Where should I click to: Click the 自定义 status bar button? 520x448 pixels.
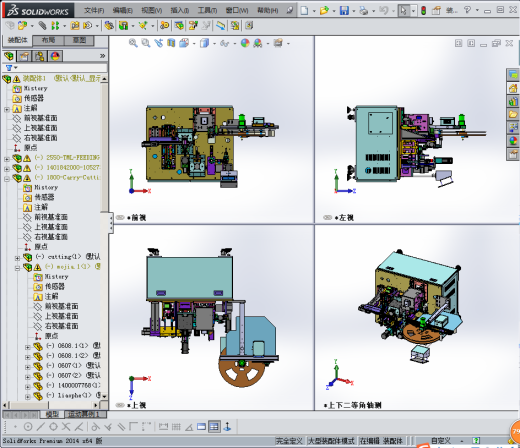tap(441, 441)
